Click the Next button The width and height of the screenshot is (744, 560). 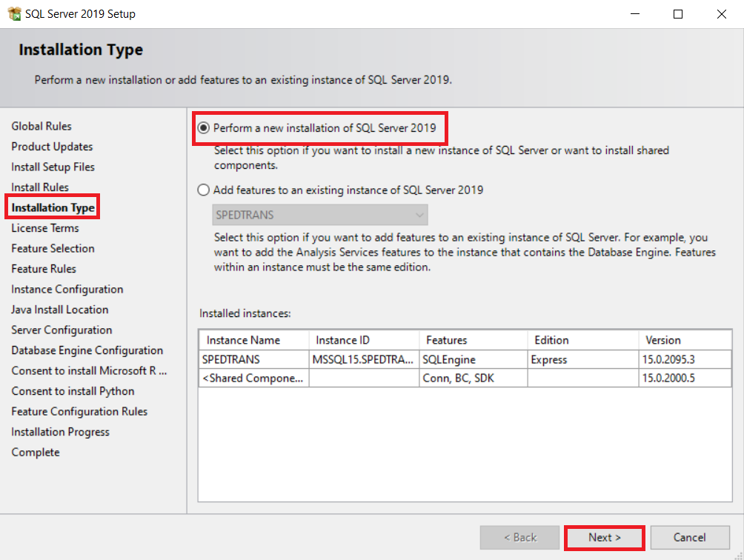604,538
